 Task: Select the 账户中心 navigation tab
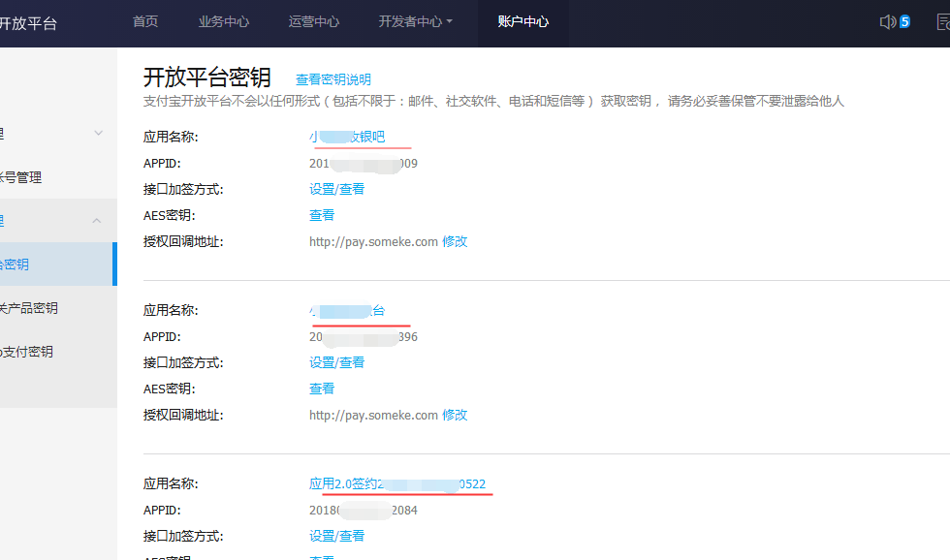pos(522,21)
